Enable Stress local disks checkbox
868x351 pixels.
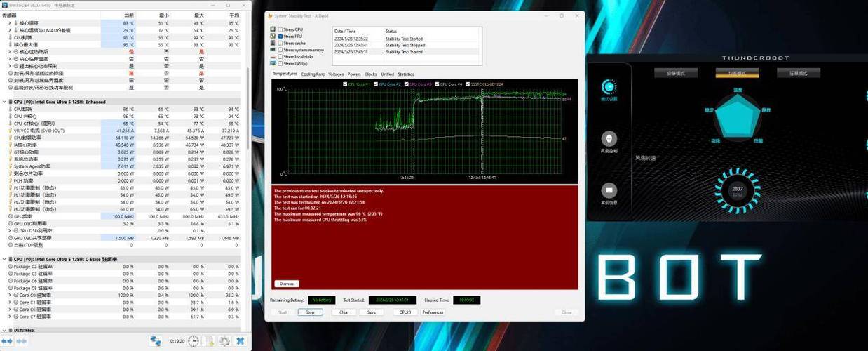coord(280,57)
